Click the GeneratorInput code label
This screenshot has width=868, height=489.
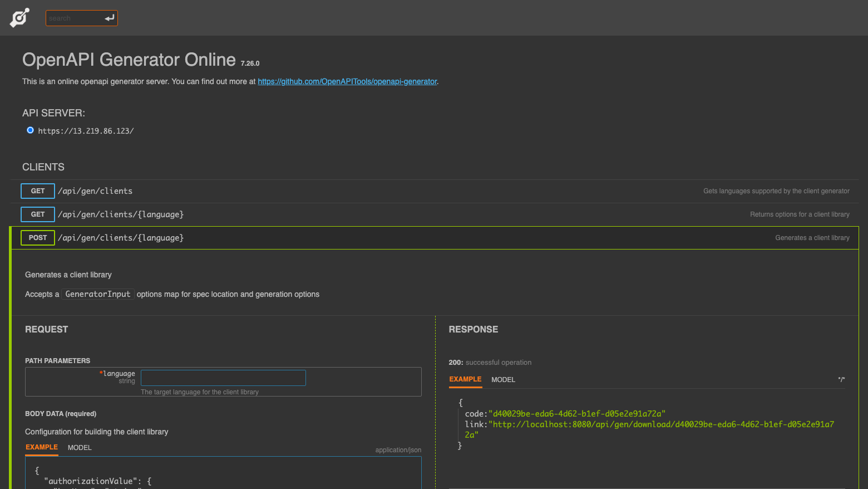pos(98,294)
